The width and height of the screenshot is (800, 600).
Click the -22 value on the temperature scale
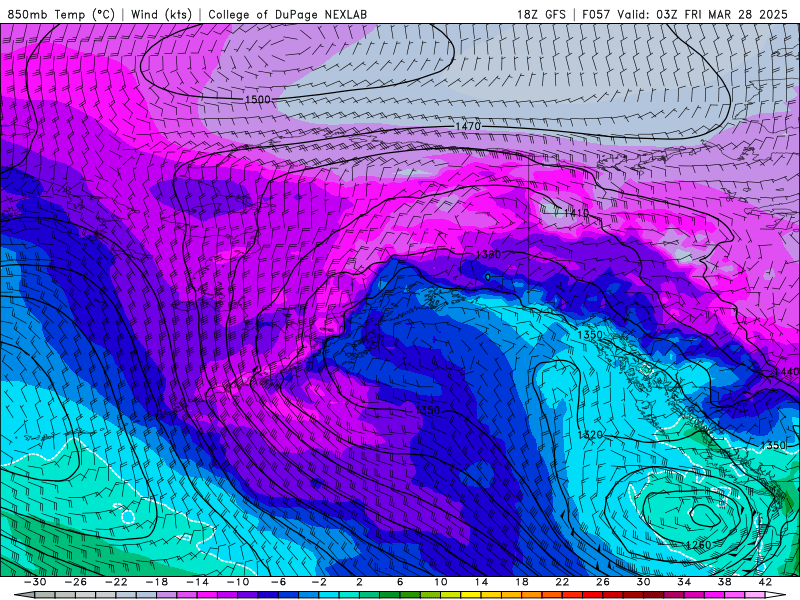(x=116, y=582)
